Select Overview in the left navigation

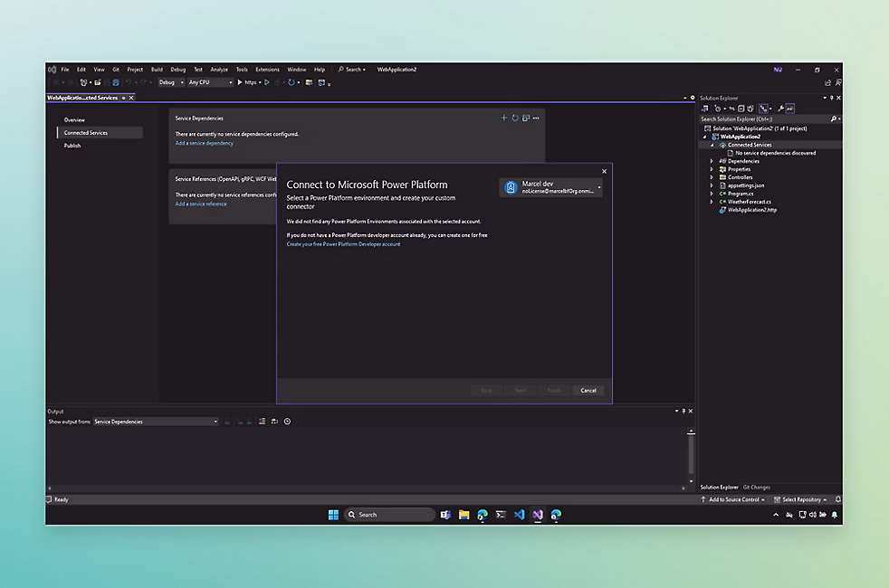click(74, 119)
